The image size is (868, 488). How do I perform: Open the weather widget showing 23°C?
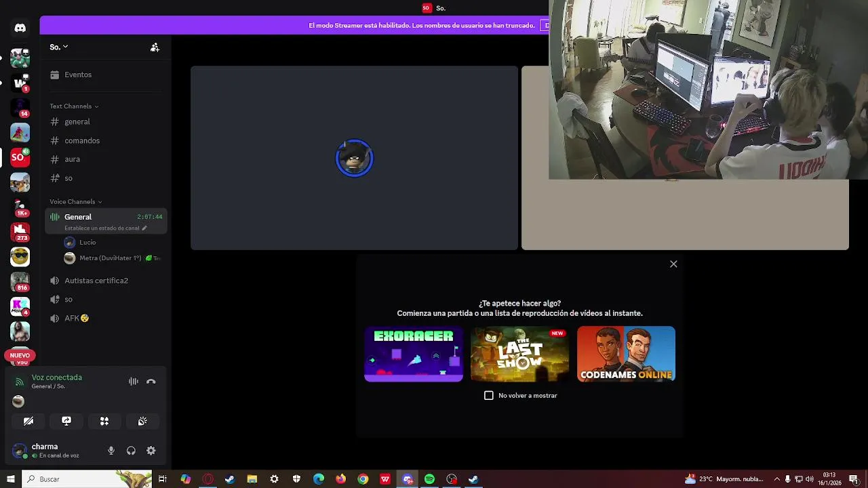(724, 479)
